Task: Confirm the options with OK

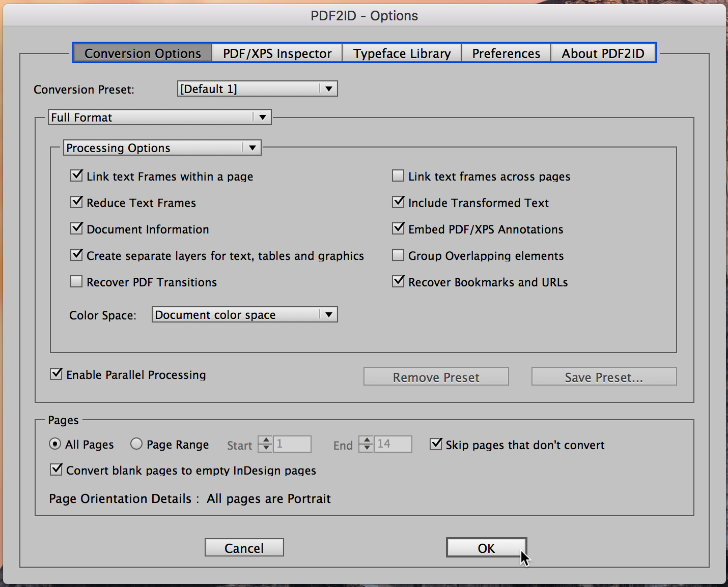Action: [486, 548]
